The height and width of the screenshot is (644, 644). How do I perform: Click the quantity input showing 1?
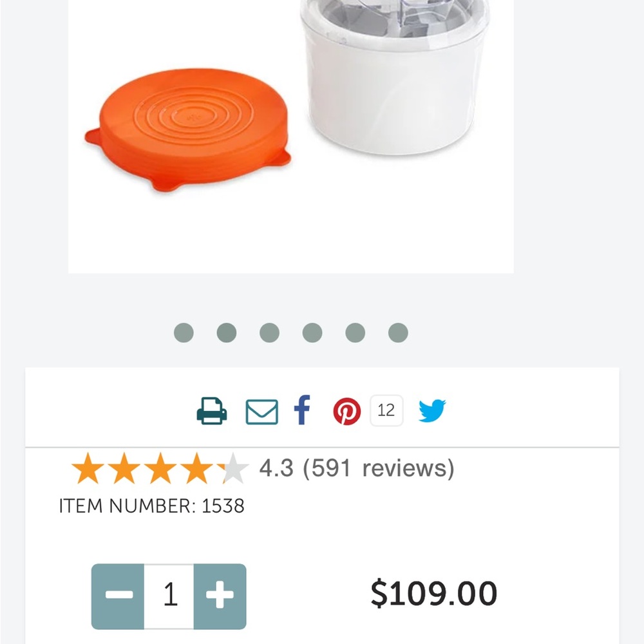click(x=170, y=596)
